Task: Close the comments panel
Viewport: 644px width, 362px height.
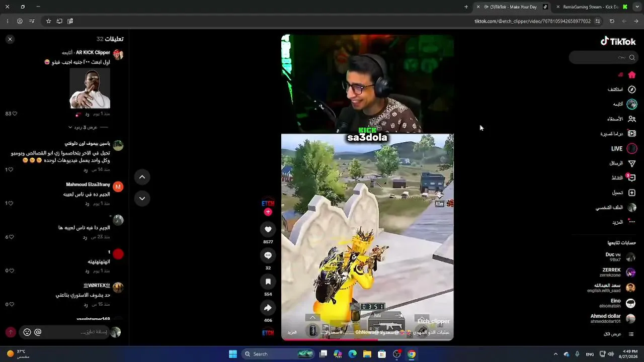Action: 10,39
